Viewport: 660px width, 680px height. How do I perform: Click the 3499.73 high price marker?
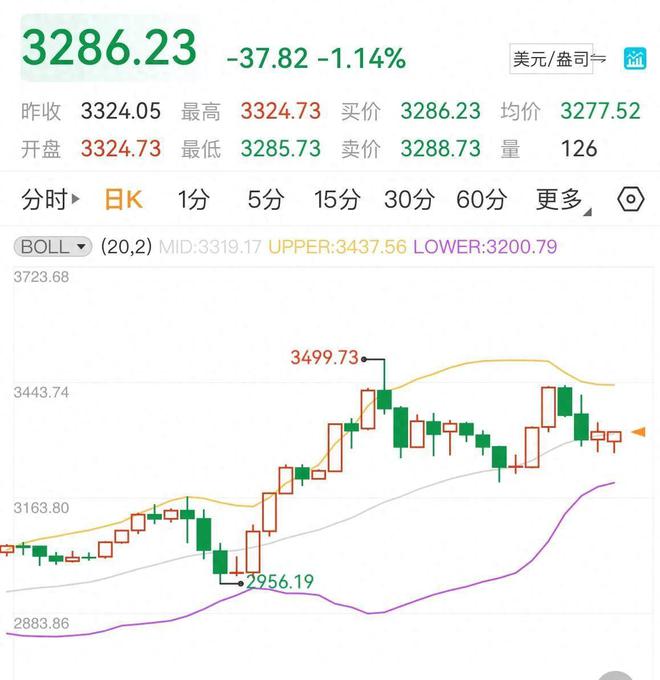point(324,358)
